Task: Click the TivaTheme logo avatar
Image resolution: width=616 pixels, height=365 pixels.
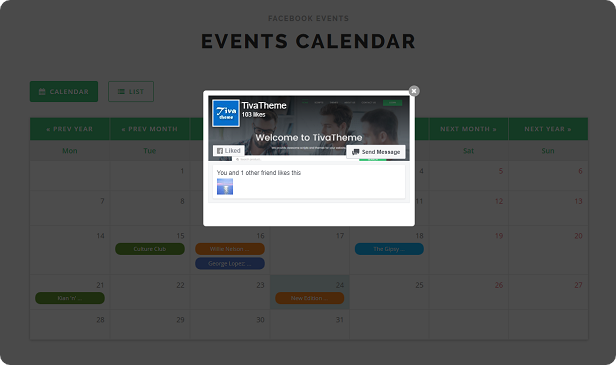Action: (x=226, y=113)
